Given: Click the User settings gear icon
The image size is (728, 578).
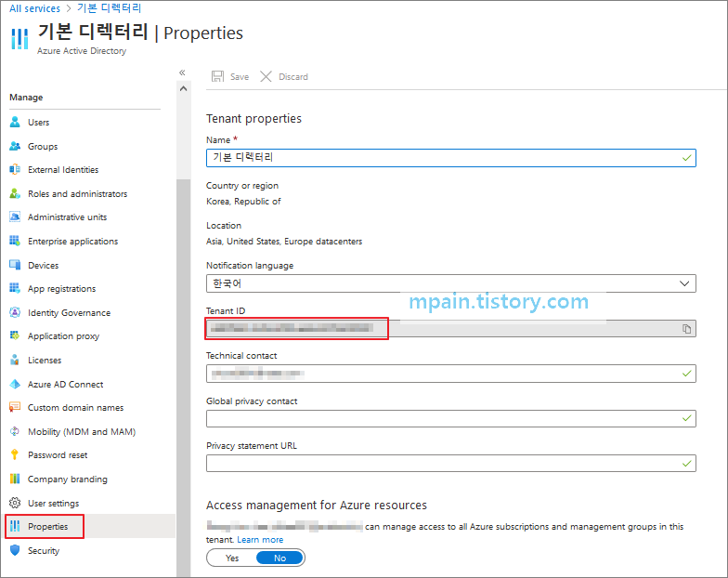Looking at the screenshot, I should [15, 503].
